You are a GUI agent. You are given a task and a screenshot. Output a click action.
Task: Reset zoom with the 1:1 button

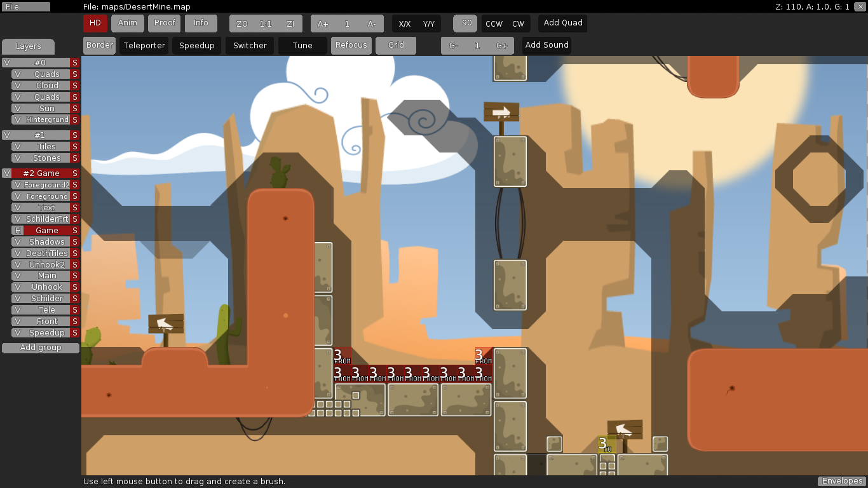point(265,24)
